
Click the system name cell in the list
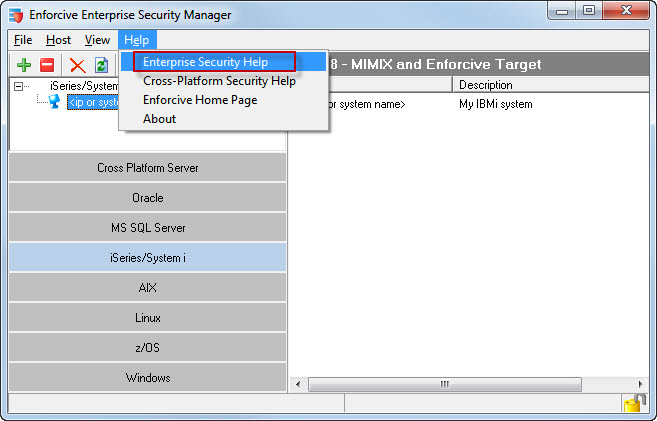click(x=366, y=104)
